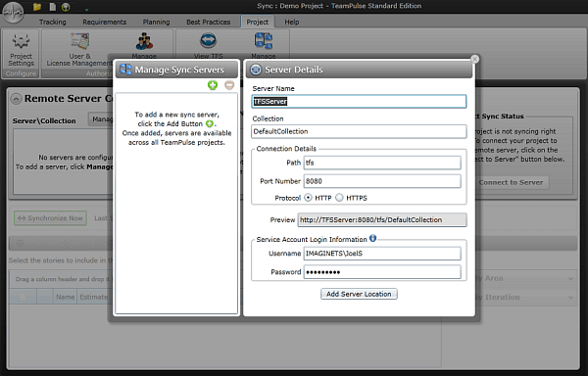The width and height of the screenshot is (588, 376).
Task: Click the Manage users people icon
Action: [x=144, y=41]
